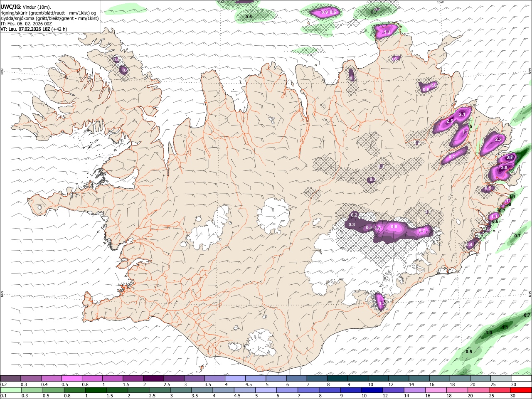
Task: Click the '2.5' snowfall value in east Iceland
Action: pos(450,121)
